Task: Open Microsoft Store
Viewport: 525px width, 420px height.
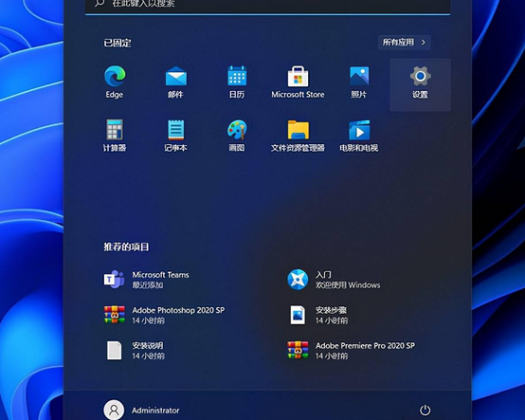Action: 298,82
